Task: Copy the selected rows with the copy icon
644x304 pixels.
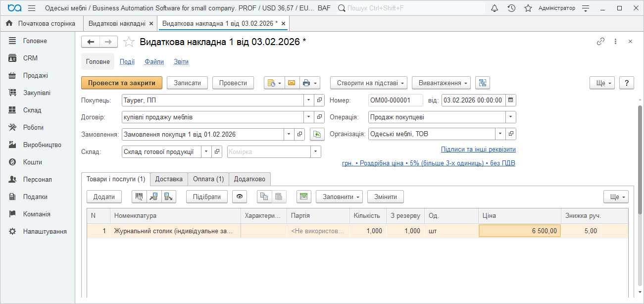Action: click(x=264, y=197)
